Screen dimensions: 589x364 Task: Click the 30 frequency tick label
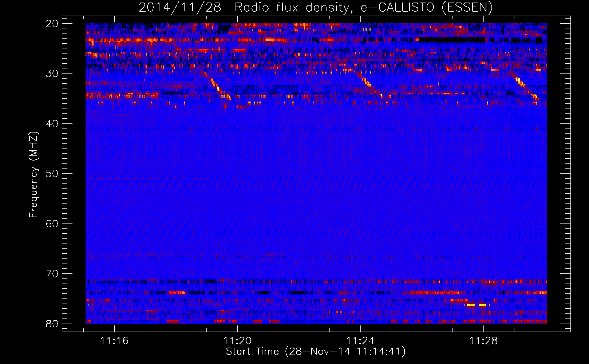(52, 74)
